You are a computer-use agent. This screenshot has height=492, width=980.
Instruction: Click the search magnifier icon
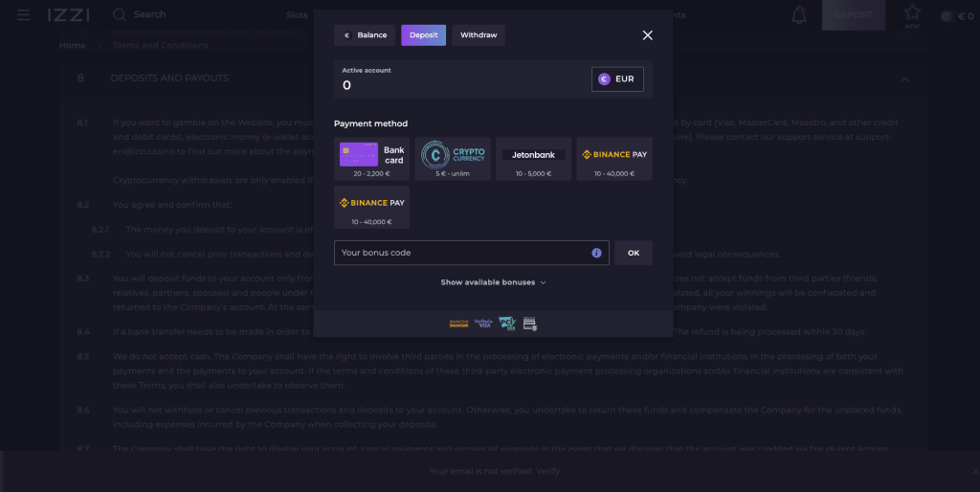[120, 15]
